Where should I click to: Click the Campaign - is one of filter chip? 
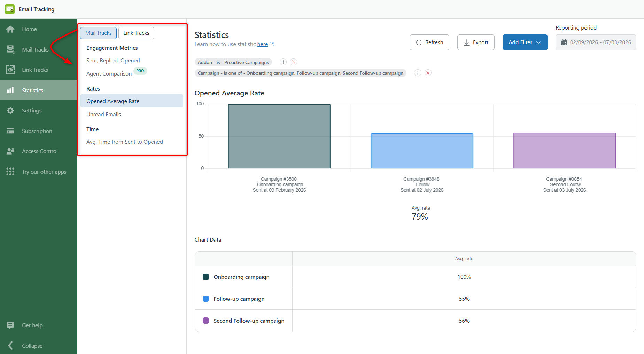click(x=300, y=73)
